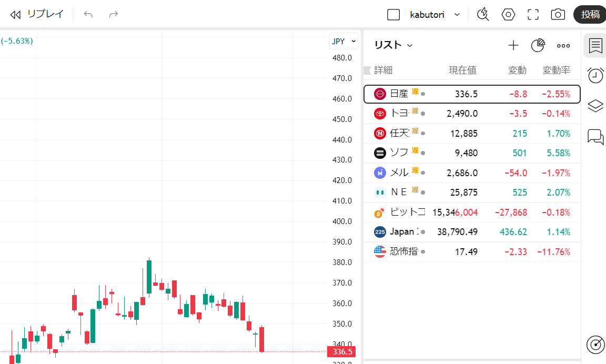The image size is (606, 364).
Task: Click the radar target icon
Action: [x=595, y=345]
